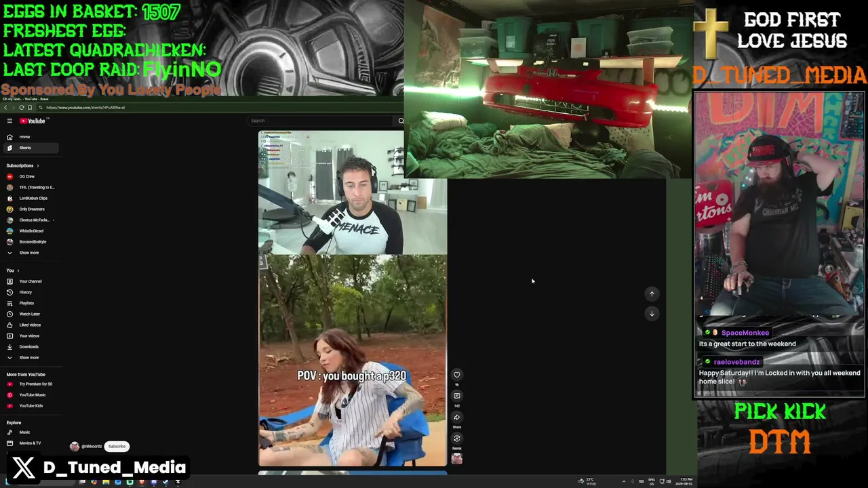Viewport: 868px width, 488px height.
Task: Open Watch Later in the sidebar
Action: tap(31, 314)
